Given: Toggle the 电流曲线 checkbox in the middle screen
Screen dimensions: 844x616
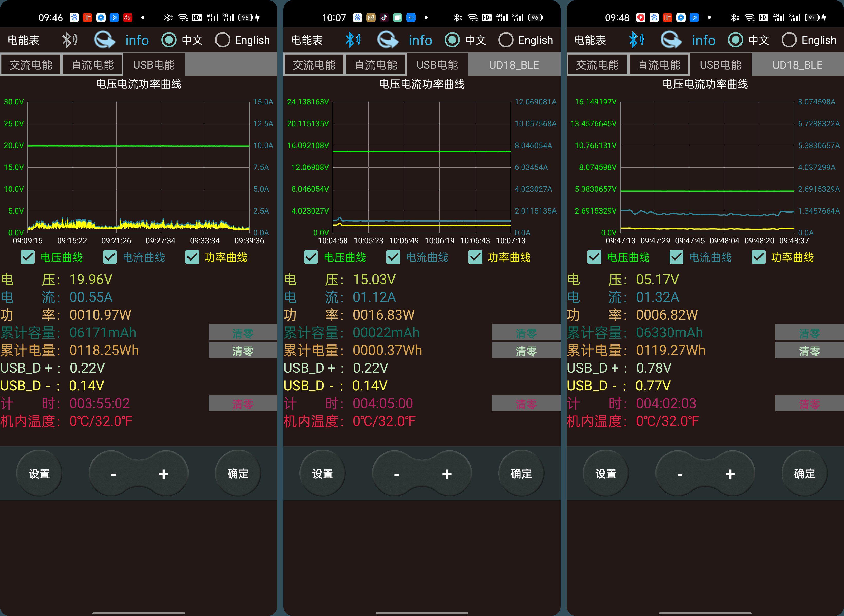Looking at the screenshot, I should 393,257.
